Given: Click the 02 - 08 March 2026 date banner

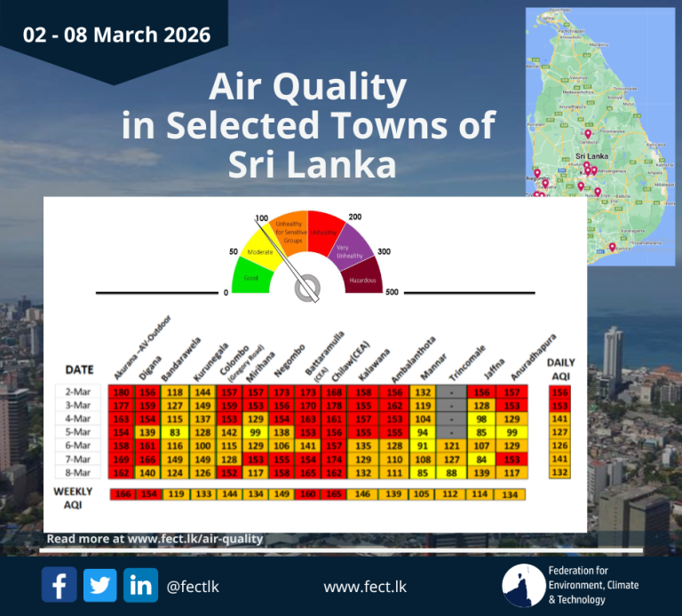Looking at the screenshot, I should coord(117,36).
